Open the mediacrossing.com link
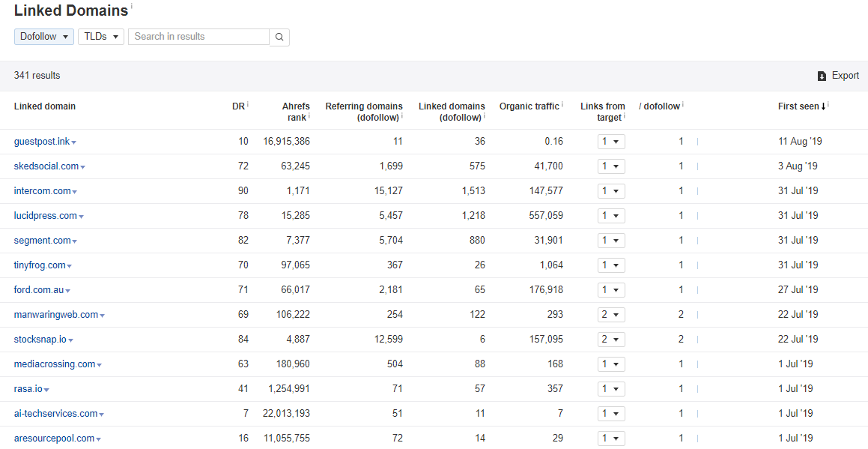 pyautogui.click(x=54, y=364)
